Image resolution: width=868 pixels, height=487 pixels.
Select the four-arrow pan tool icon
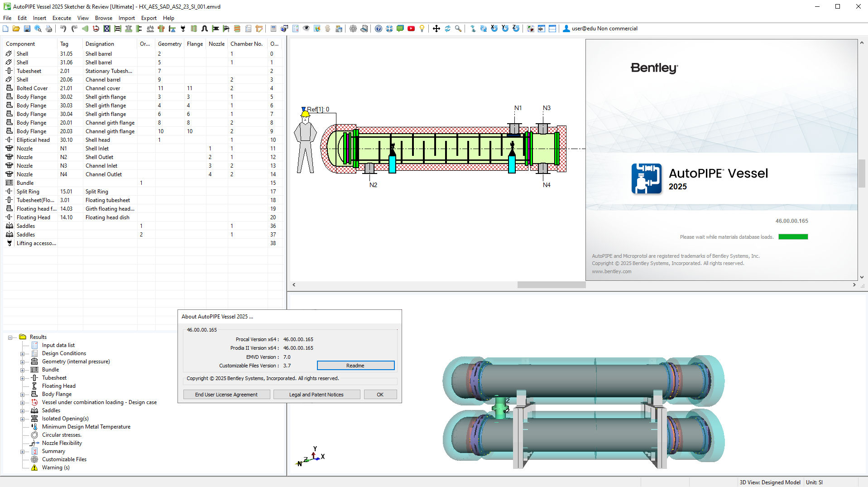[436, 29]
